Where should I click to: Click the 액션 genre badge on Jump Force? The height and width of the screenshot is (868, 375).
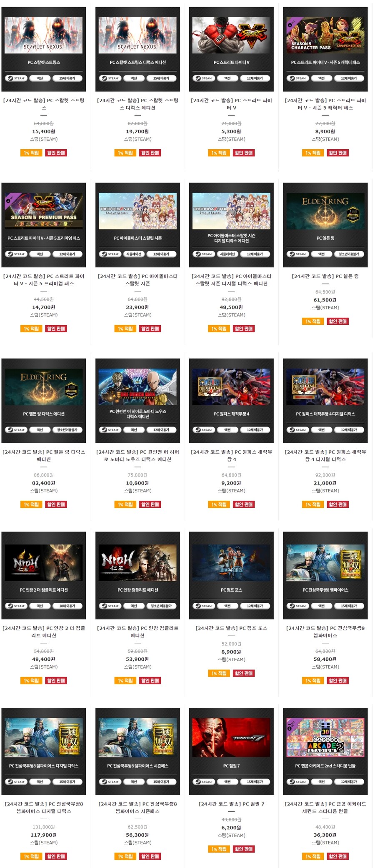pyautogui.click(x=227, y=606)
